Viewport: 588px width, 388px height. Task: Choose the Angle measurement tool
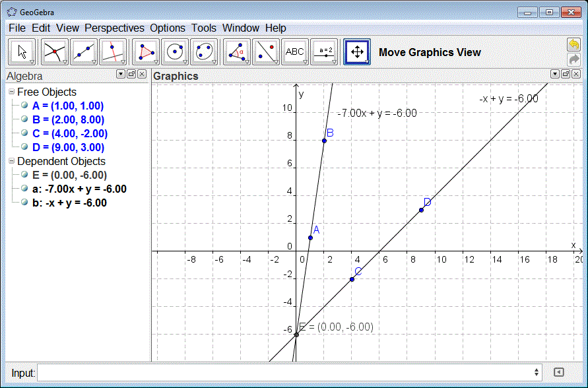point(237,51)
